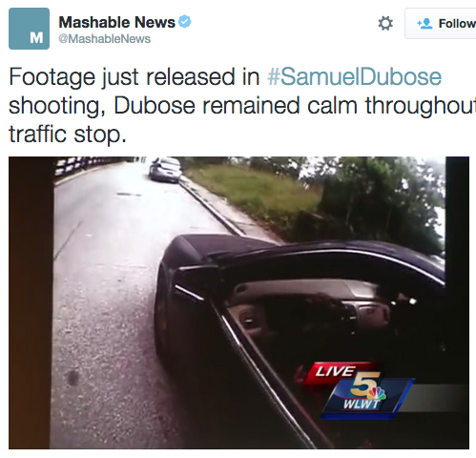Viewport: 476px width, 458px height.
Task: Click the blue verified badge
Action: coord(184,22)
